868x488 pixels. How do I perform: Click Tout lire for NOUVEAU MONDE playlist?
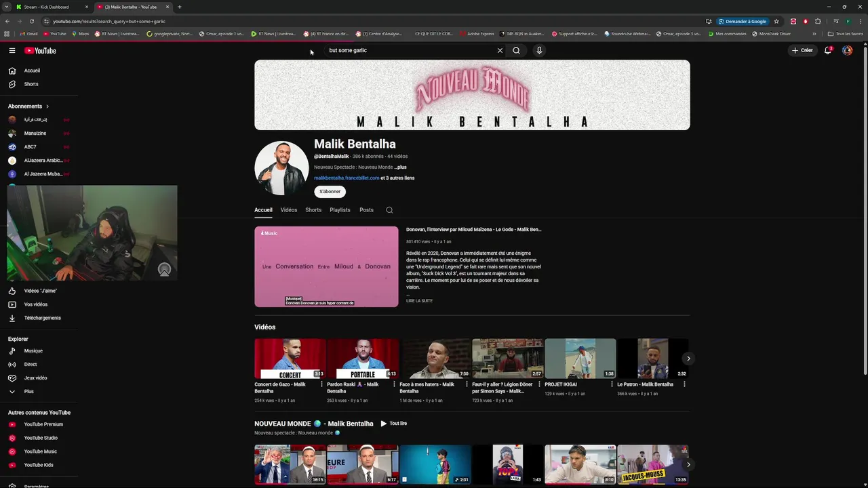393,424
